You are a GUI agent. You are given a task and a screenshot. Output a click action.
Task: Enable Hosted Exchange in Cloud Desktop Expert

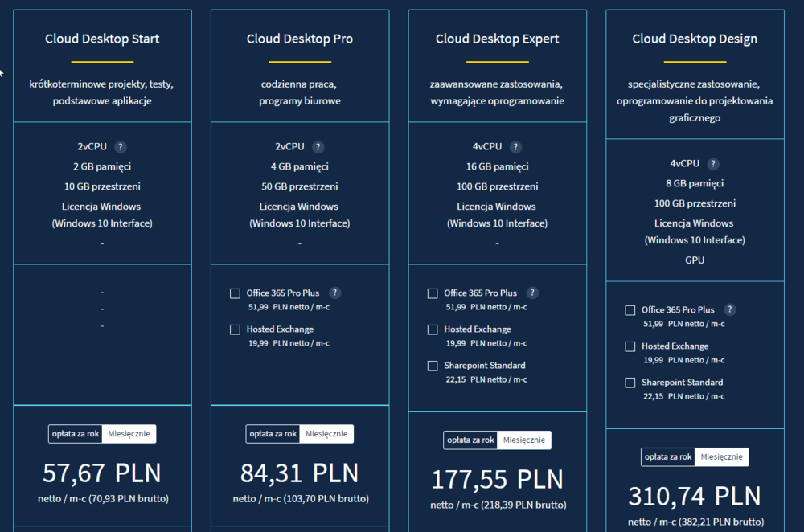pyautogui.click(x=433, y=329)
